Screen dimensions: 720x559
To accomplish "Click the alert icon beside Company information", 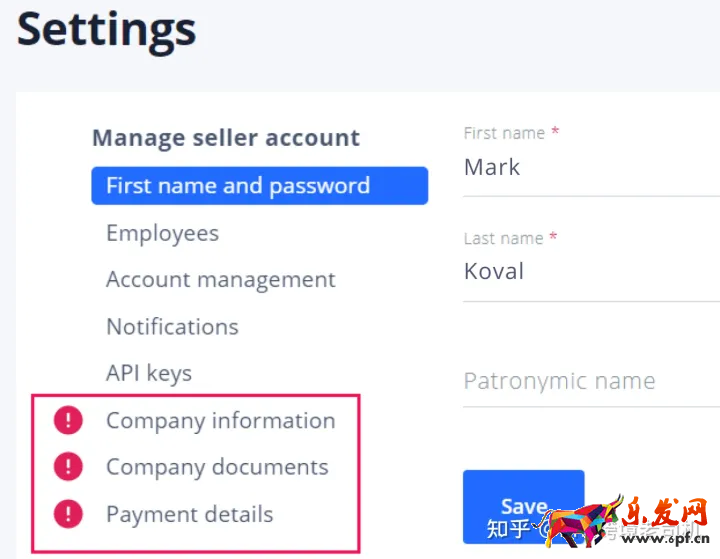I will [68, 421].
